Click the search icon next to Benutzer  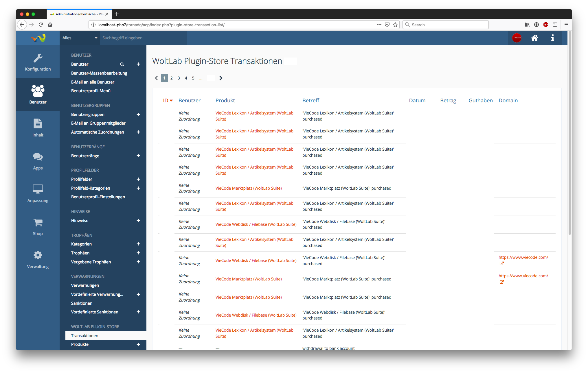122,64
